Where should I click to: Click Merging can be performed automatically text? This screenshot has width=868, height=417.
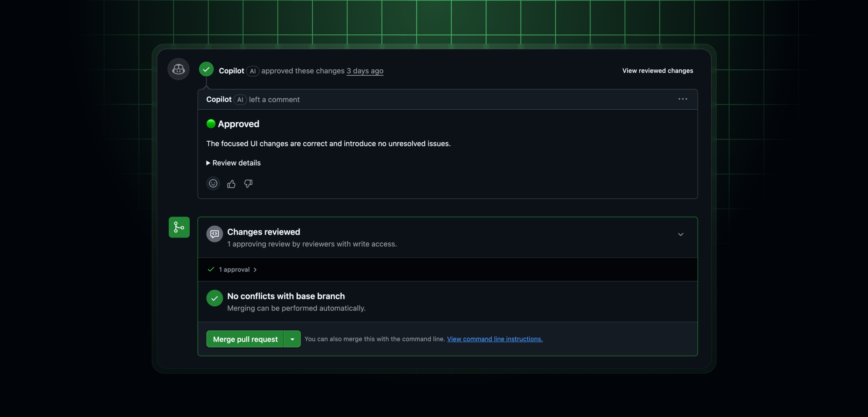296,309
